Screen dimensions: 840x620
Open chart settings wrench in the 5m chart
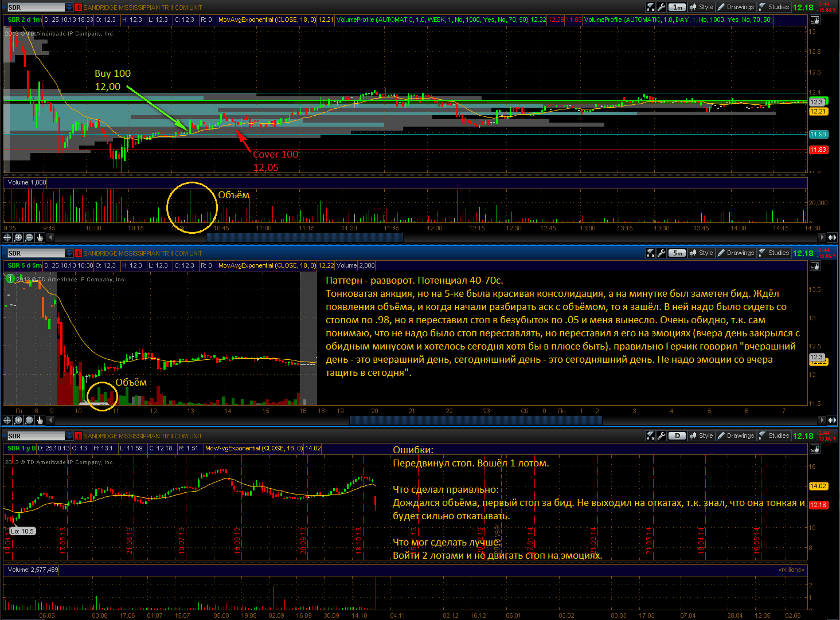661,253
